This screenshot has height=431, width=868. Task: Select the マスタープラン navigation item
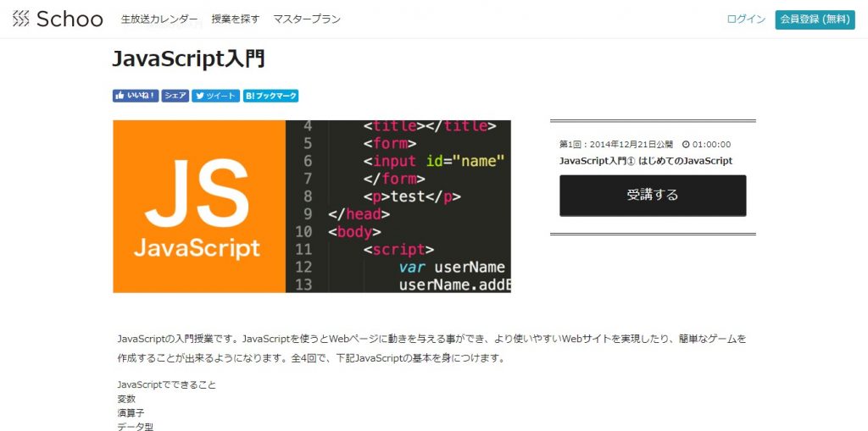tap(307, 19)
